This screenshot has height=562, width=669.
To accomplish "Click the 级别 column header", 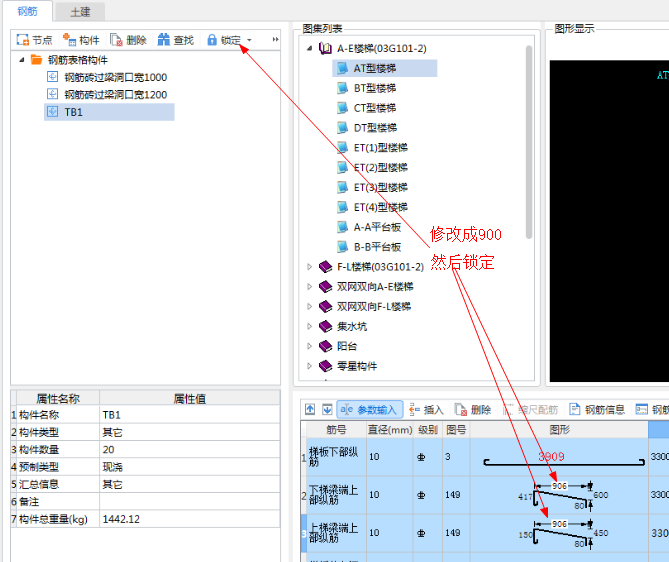I will click(x=428, y=430).
